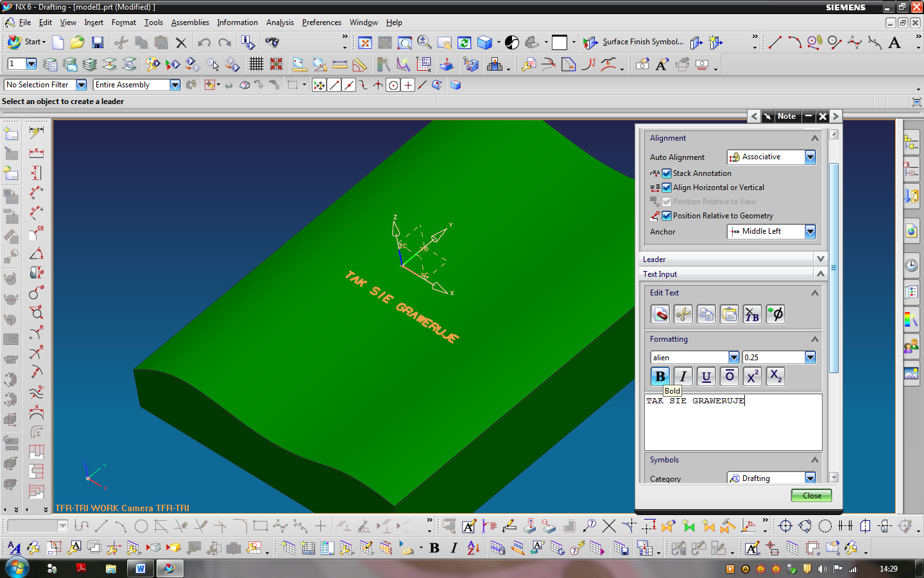This screenshot has height=578, width=924.
Task: Collapse the Alignment section
Action: (815, 138)
